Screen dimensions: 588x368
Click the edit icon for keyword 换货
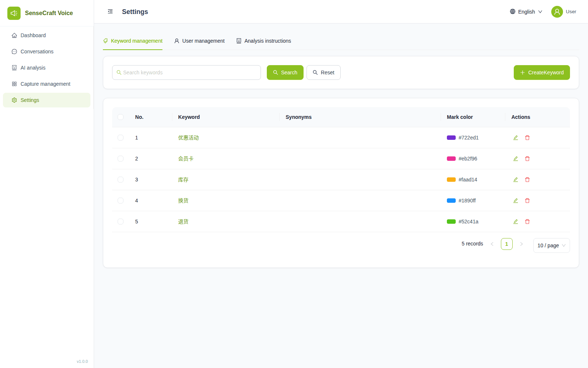516,201
